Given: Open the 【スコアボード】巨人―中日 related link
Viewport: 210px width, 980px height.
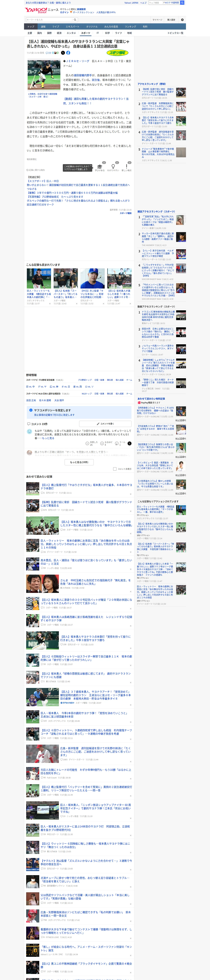Looking at the screenshot, I should point(43,181).
